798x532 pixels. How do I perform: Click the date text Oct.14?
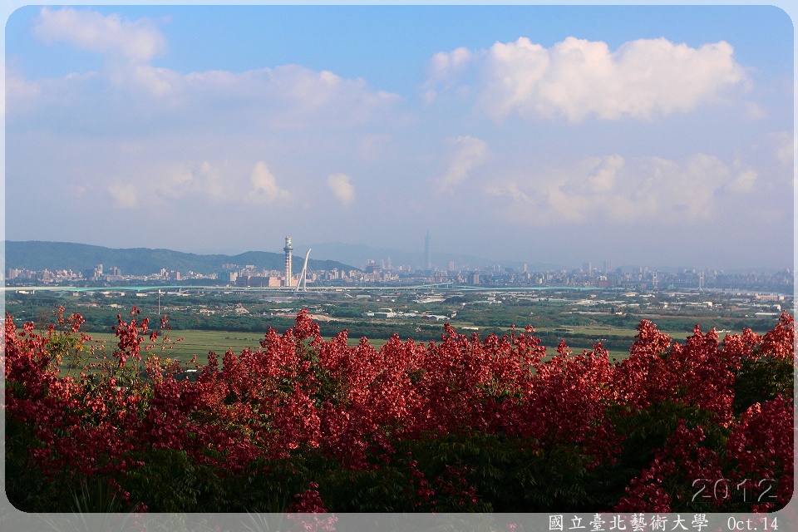753,524
